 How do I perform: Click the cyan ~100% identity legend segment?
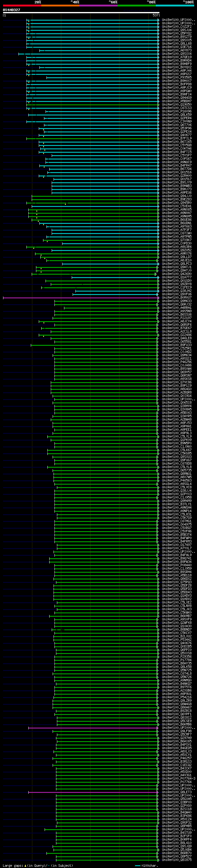click(175, 6)
